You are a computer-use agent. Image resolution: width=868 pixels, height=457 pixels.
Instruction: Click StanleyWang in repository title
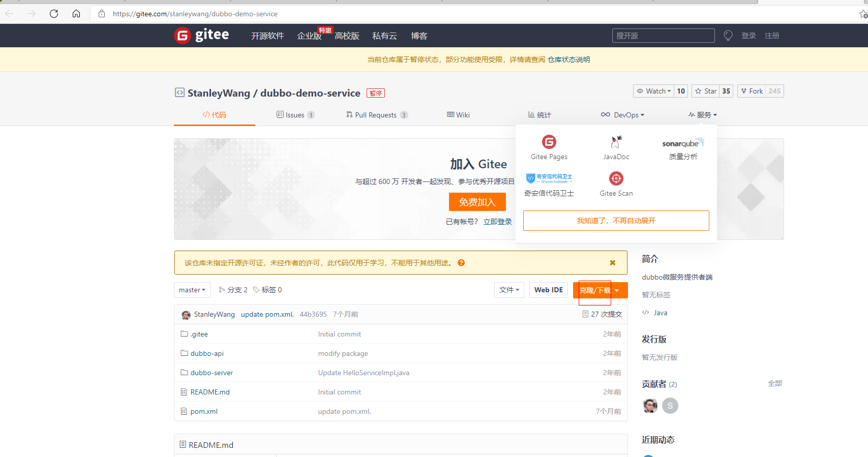tap(219, 93)
